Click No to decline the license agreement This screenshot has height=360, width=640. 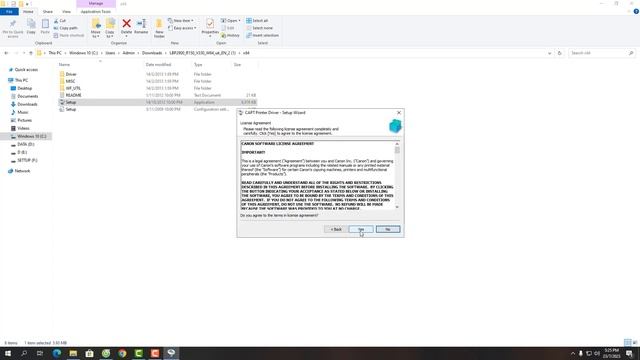click(388, 229)
